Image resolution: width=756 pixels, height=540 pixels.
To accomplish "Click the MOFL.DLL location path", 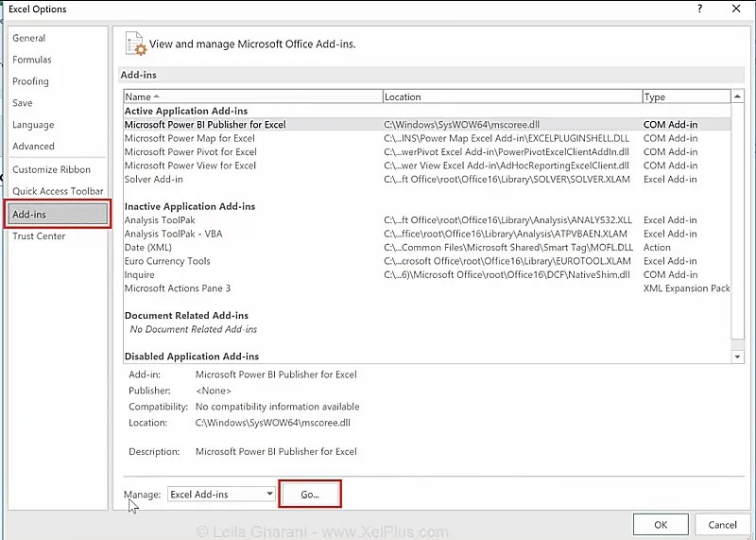I will (x=508, y=248).
